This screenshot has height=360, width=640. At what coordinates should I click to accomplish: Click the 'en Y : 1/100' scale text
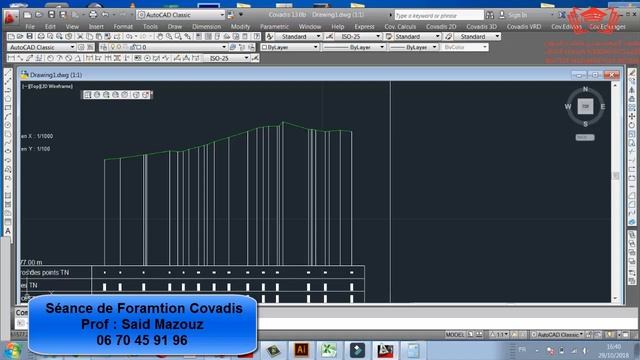[36, 149]
